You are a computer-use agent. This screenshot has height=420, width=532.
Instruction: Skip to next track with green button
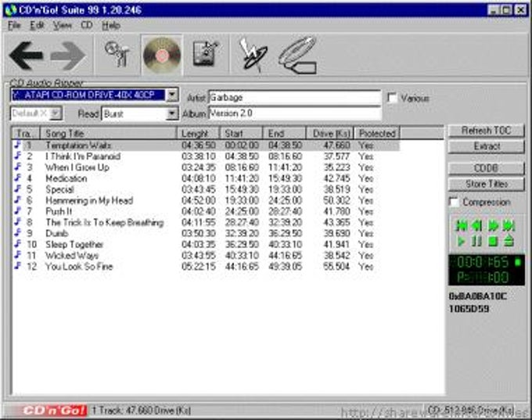509,225
